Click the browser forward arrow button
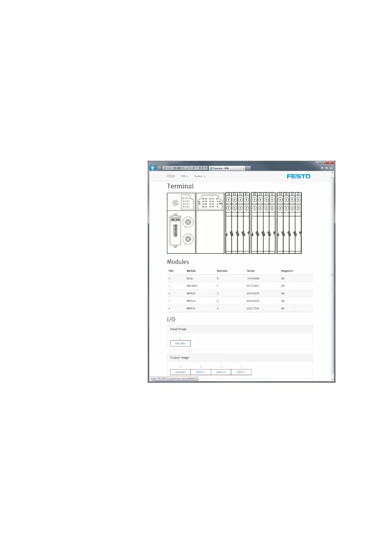Image resolution: width=392 pixels, height=556 pixels. [x=159, y=168]
